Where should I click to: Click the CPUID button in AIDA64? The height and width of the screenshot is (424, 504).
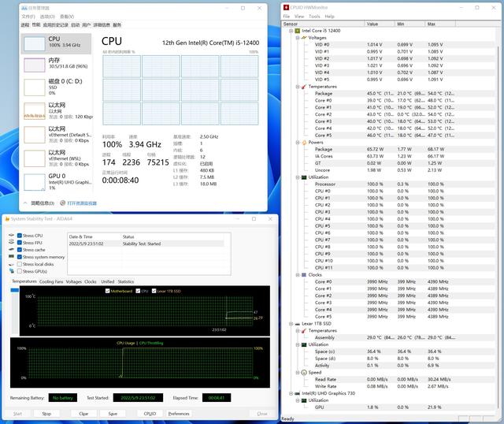(150, 414)
